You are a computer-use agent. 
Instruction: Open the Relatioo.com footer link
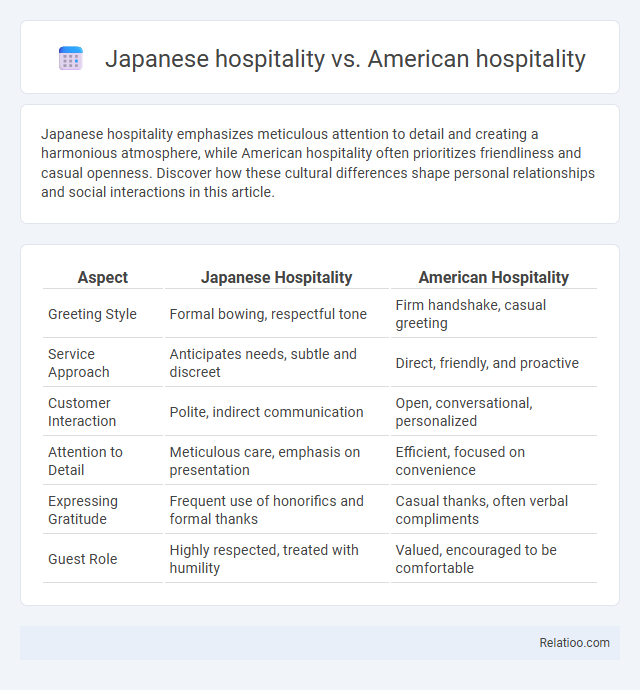coord(574,643)
